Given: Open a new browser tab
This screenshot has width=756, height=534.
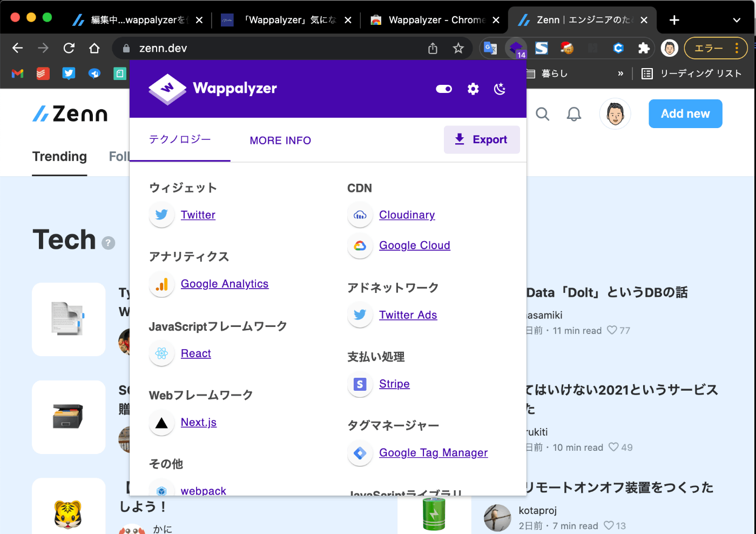Looking at the screenshot, I should point(674,20).
